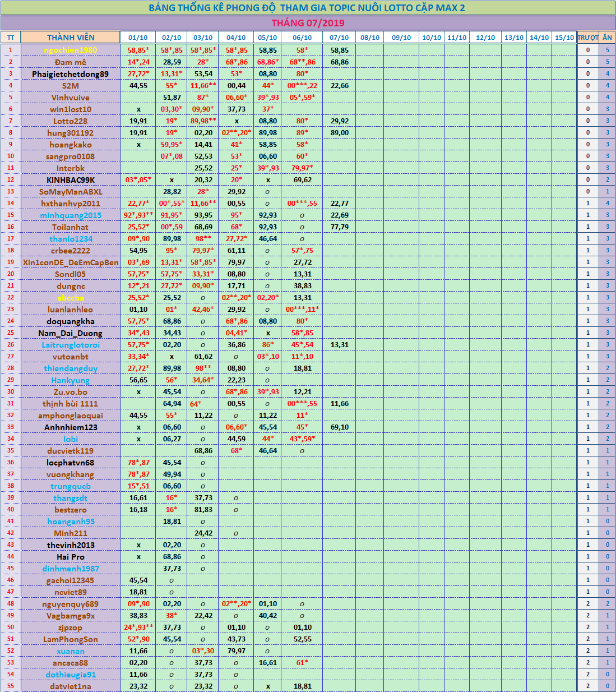The width and height of the screenshot is (616, 692).
Task: Click the 01/10 cell of zjpzop
Action: (x=138, y=627)
